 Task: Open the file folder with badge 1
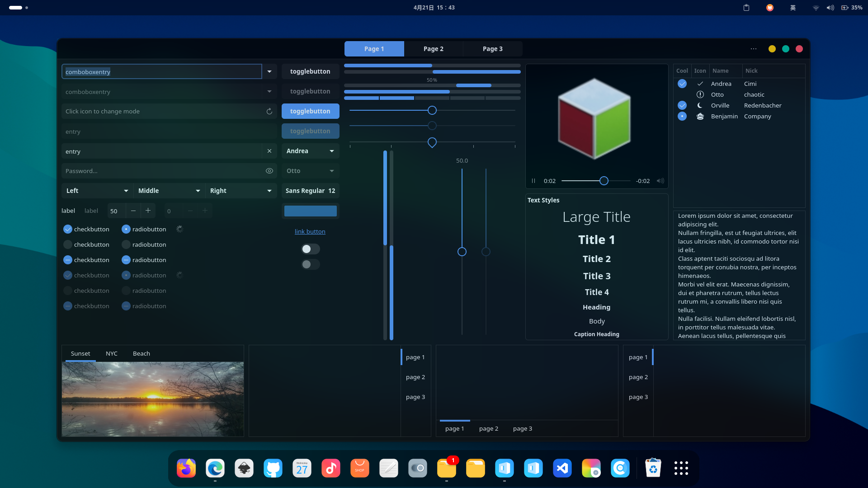click(x=447, y=468)
